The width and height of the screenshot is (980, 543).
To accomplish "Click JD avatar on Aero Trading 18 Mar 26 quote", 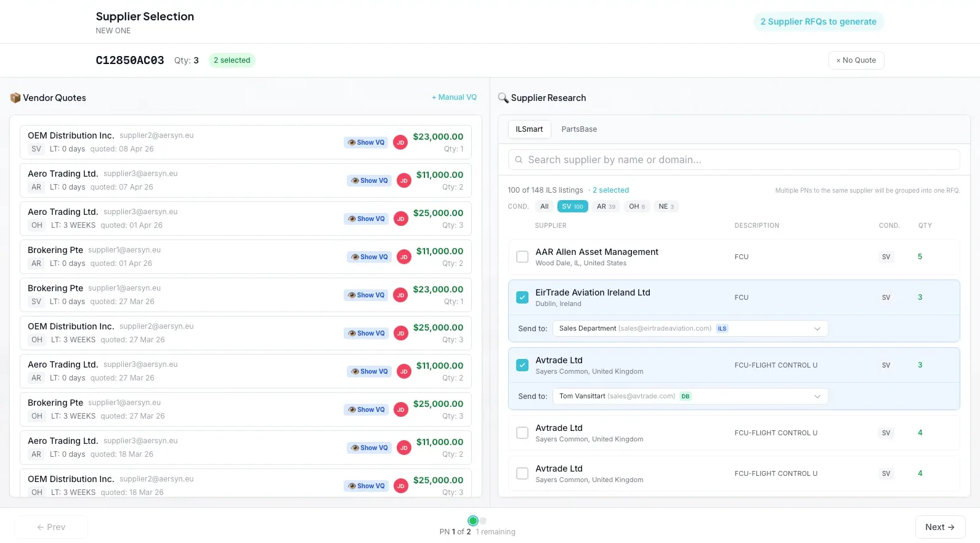I will 404,448.
